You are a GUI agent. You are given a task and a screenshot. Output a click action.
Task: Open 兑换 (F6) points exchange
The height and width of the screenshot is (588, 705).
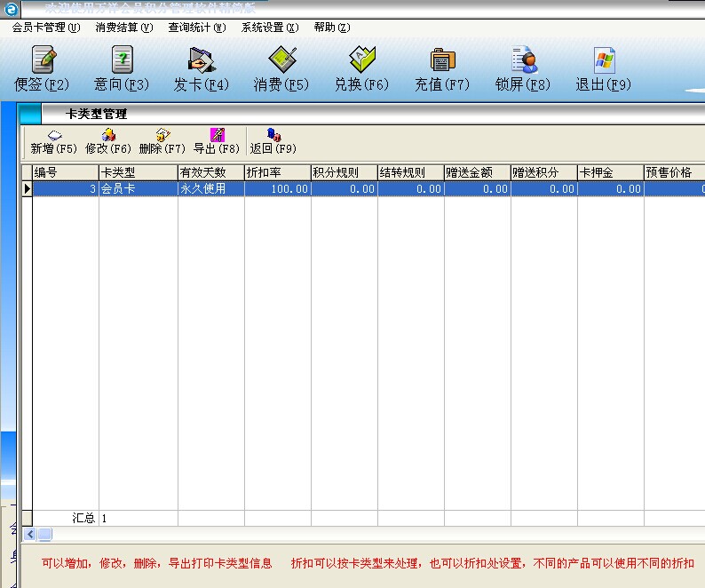(x=361, y=70)
